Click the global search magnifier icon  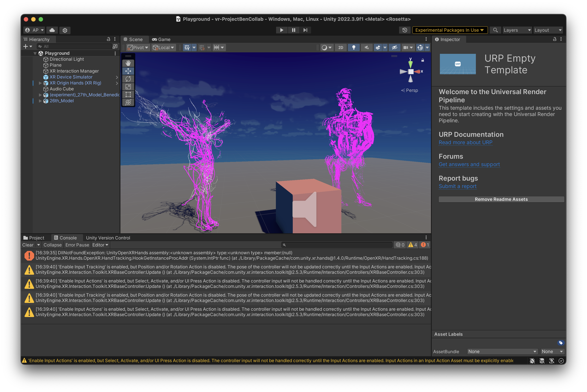pos(495,30)
